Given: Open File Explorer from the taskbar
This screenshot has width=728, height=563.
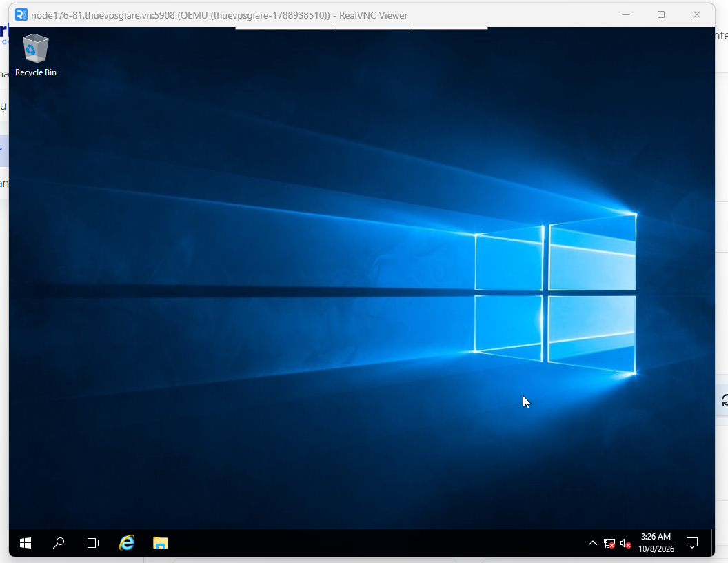Looking at the screenshot, I should (x=160, y=542).
